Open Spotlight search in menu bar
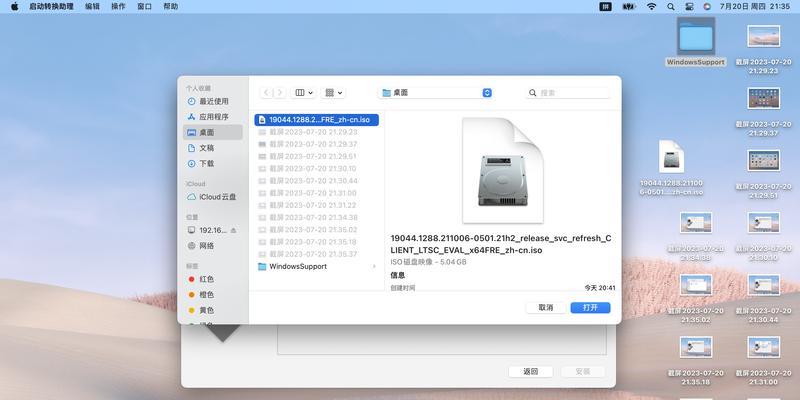The width and height of the screenshot is (800, 400). coord(671,7)
